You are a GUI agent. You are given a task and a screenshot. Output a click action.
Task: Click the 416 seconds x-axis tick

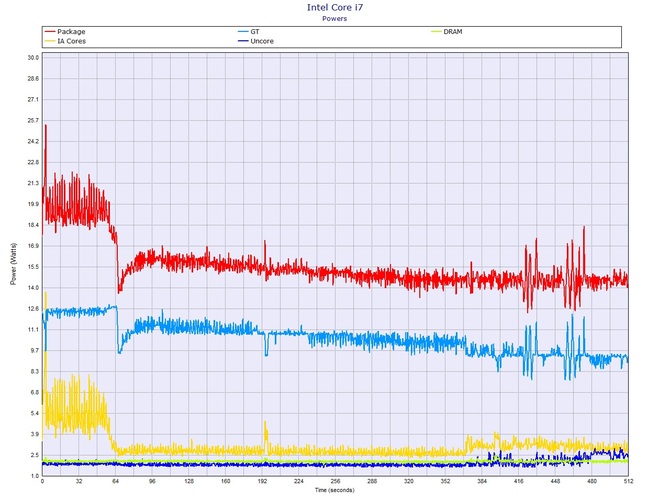tap(519, 481)
